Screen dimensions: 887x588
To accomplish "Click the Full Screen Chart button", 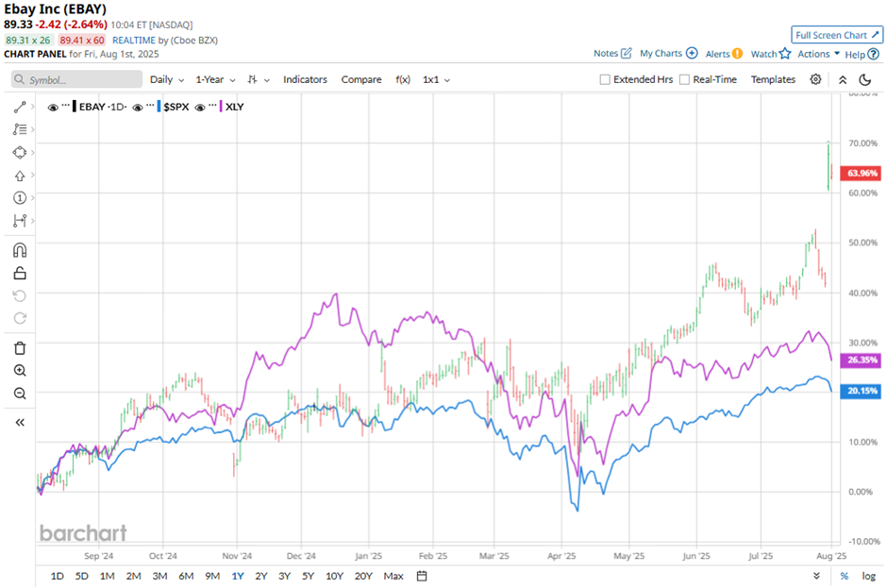I will pyautogui.click(x=837, y=35).
